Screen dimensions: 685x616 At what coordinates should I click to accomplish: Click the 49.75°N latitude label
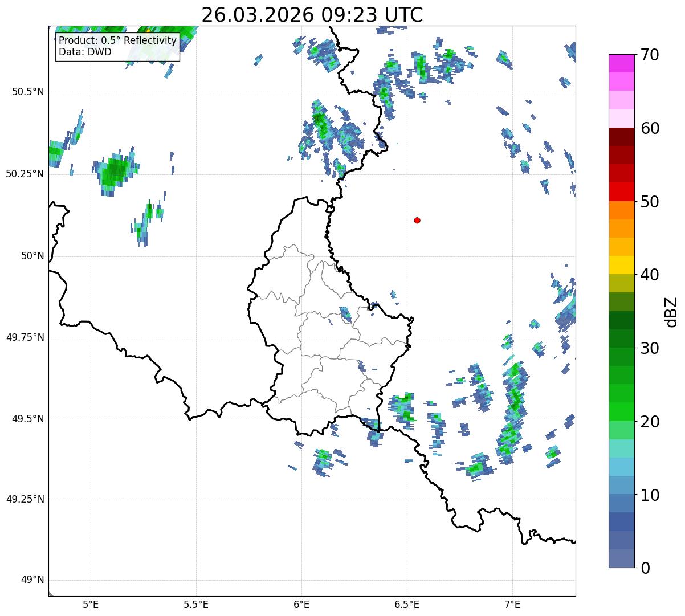tap(25, 337)
